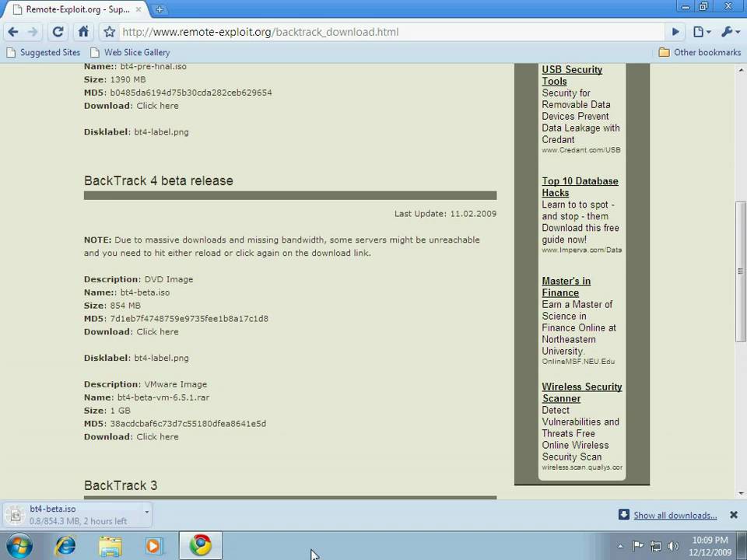Open a new tab with plus button
This screenshot has height=560, width=747.
(160, 9)
